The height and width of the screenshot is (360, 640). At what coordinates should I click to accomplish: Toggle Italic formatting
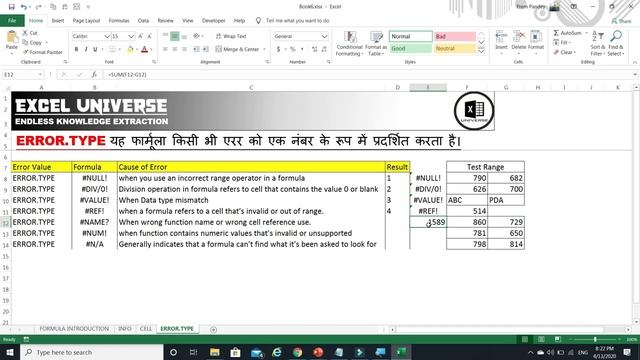point(86,49)
